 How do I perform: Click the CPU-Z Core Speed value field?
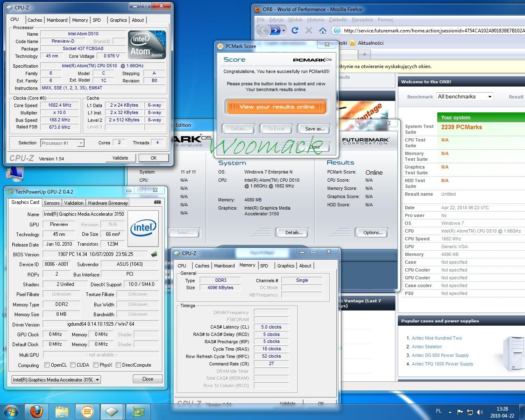pyautogui.click(x=59, y=105)
